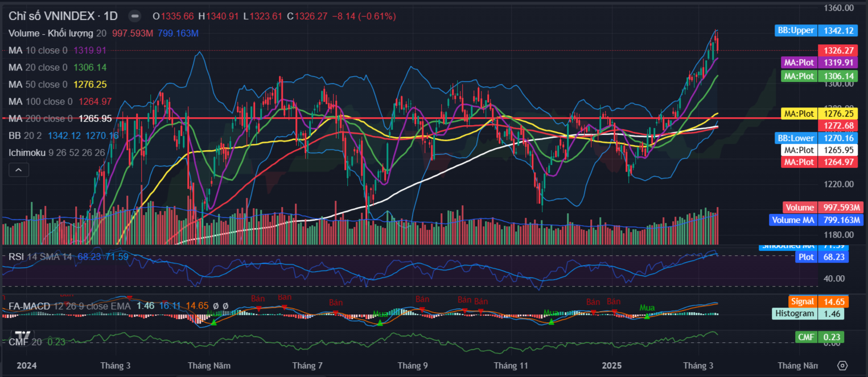Click the rightmost green Mua arrow marker
This screenshot has width=868, height=377.
pos(647,316)
